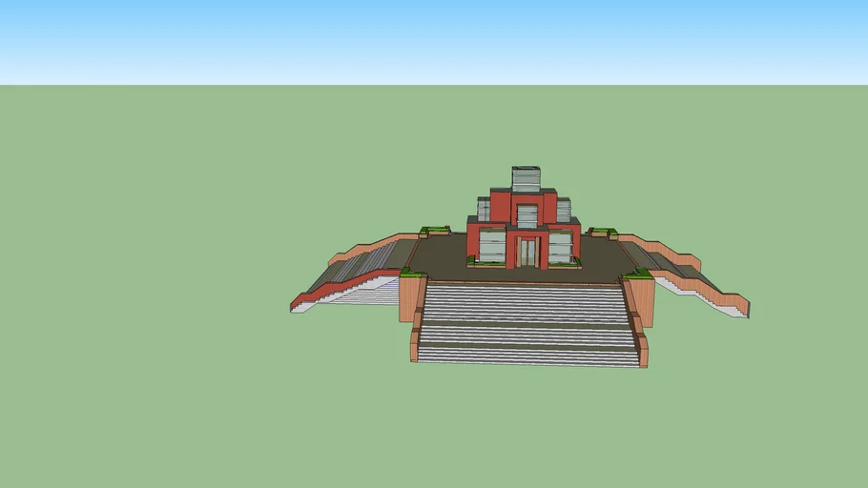Screen dimensions: 868x488
Task: Click the large right ground-floor window
Action: [x=561, y=246]
